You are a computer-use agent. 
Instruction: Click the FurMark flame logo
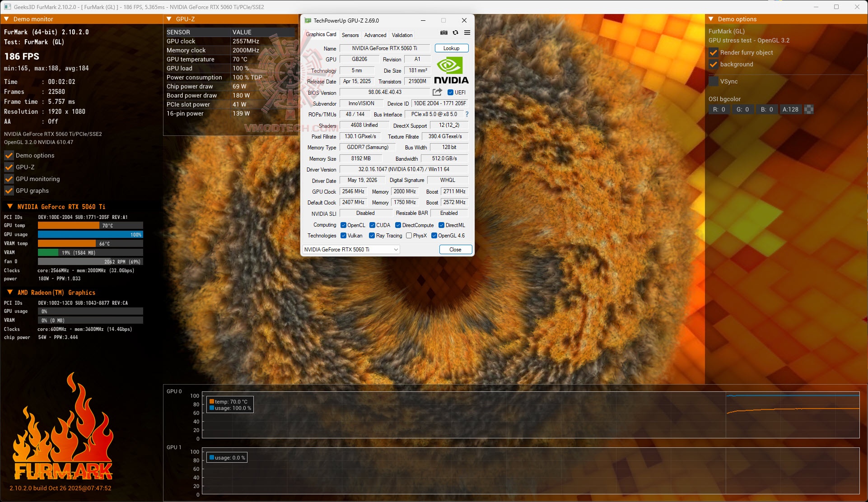point(63,427)
